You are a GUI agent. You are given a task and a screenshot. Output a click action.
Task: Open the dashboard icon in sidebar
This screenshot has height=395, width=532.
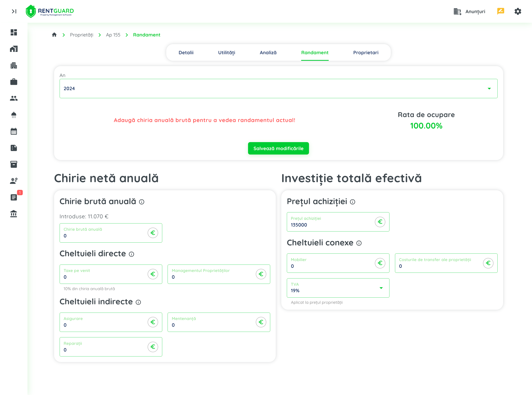(x=14, y=32)
